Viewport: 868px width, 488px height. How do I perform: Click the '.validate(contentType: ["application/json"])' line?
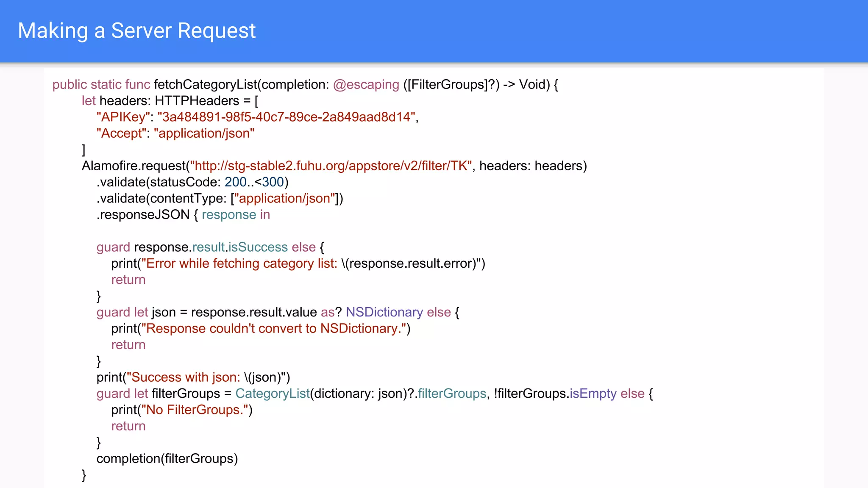[x=220, y=199]
